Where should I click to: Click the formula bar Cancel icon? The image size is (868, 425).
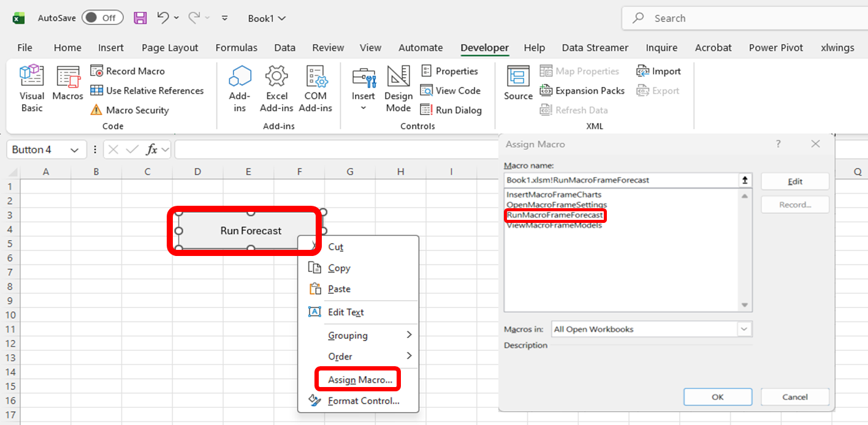113,149
